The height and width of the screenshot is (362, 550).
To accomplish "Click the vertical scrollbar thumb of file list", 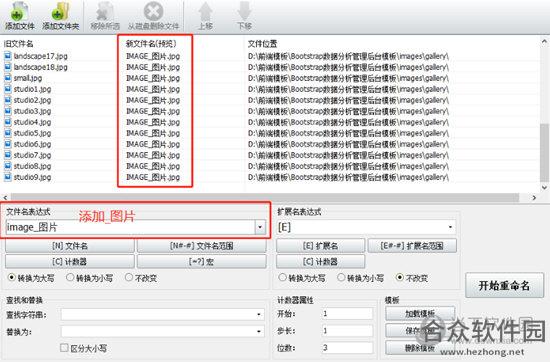I will coord(544,153).
